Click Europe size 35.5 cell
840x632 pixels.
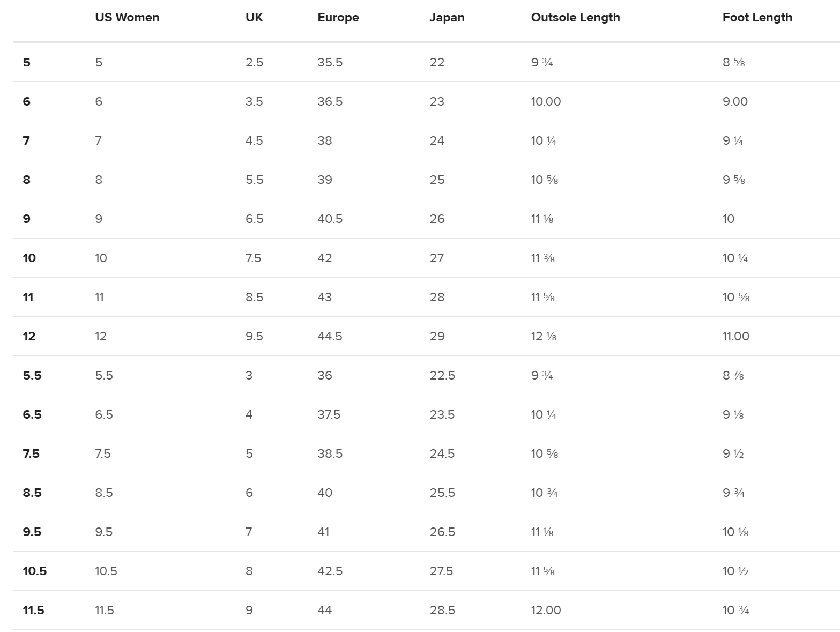click(x=330, y=62)
